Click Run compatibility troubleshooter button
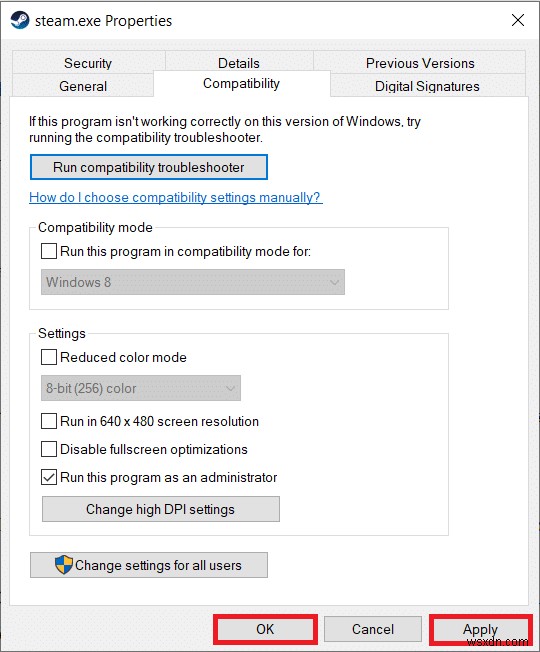Image resolution: width=540 pixels, height=652 pixels. click(149, 167)
